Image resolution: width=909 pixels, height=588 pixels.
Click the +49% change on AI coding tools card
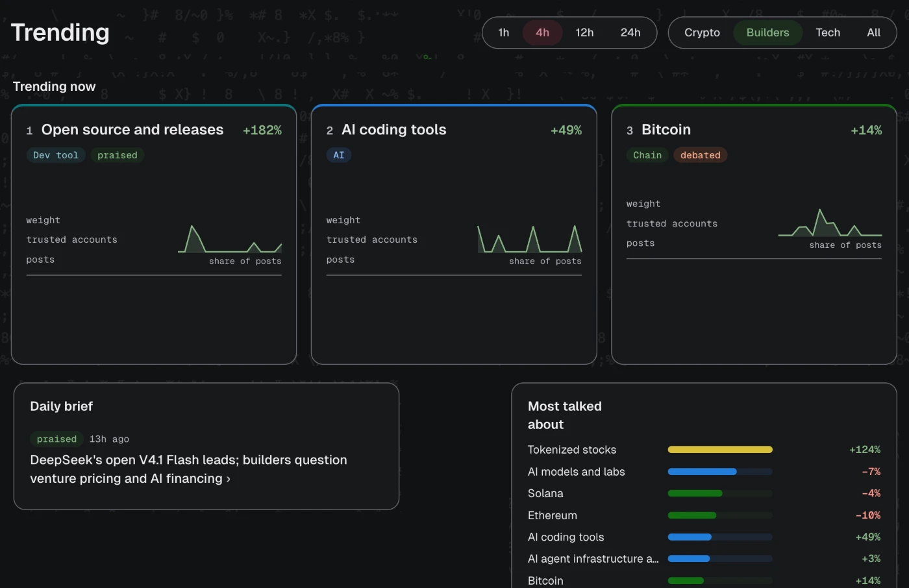coord(566,130)
